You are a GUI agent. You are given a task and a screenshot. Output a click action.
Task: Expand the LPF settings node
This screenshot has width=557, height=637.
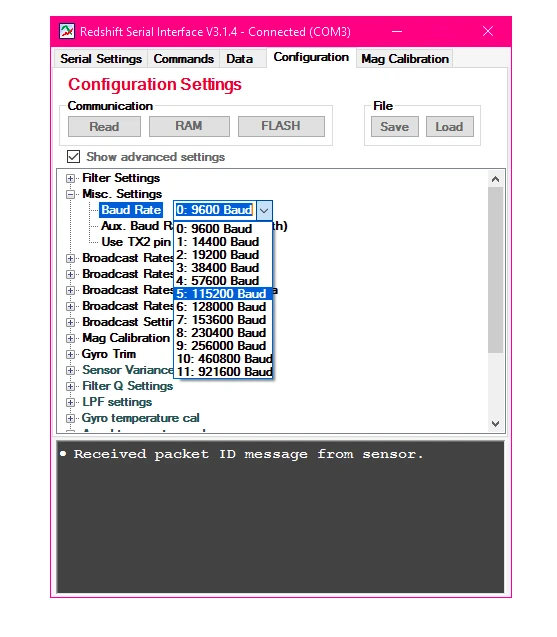[x=70, y=402]
